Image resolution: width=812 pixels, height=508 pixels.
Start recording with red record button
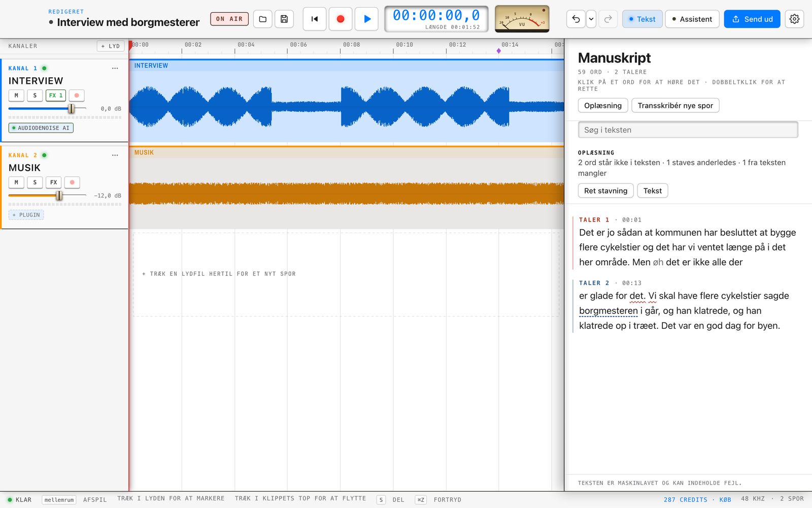341,19
